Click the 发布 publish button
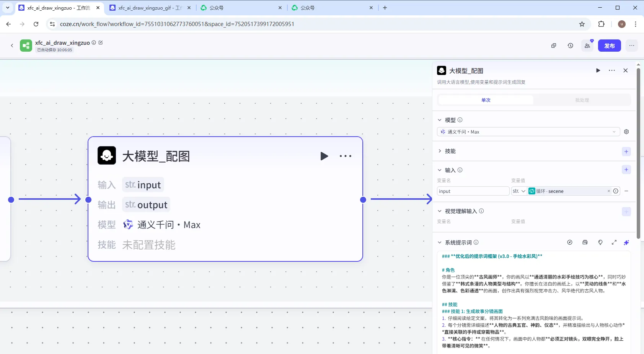Viewport: 644px width, 354px height. click(609, 46)
